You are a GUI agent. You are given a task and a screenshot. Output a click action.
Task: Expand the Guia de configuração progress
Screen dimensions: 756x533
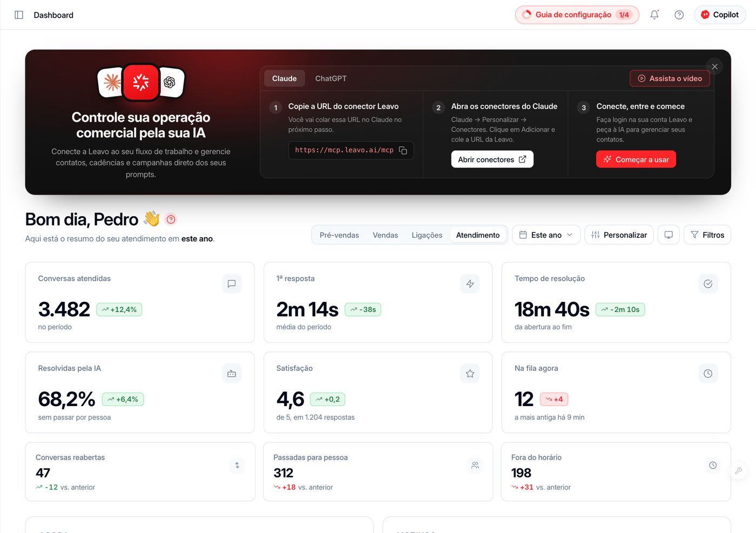coord(577,15)
